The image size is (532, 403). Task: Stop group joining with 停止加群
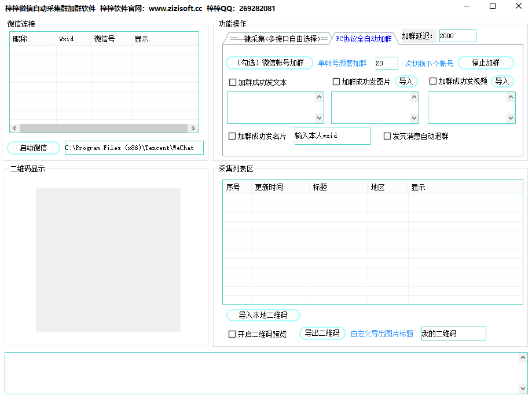[486, 63]
